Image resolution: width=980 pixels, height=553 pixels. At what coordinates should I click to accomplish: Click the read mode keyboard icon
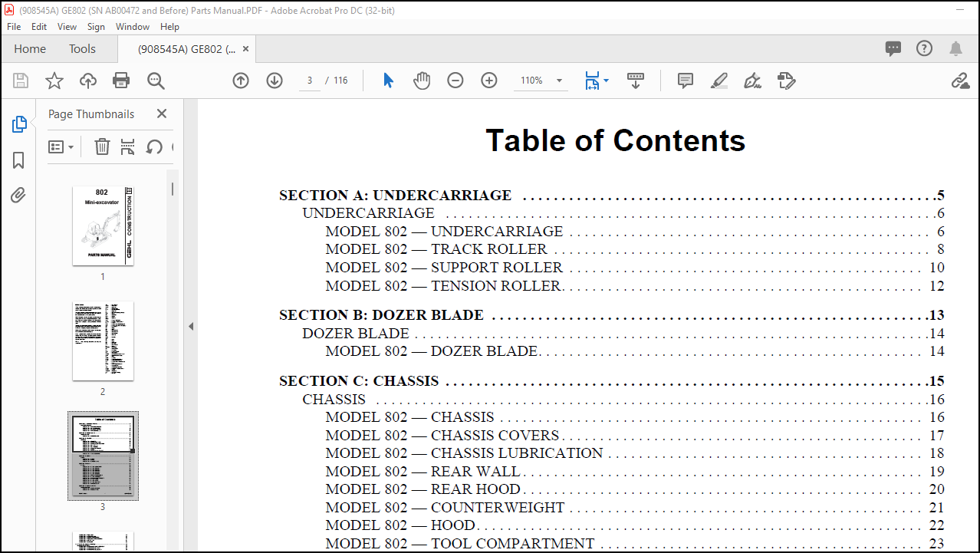635,81
